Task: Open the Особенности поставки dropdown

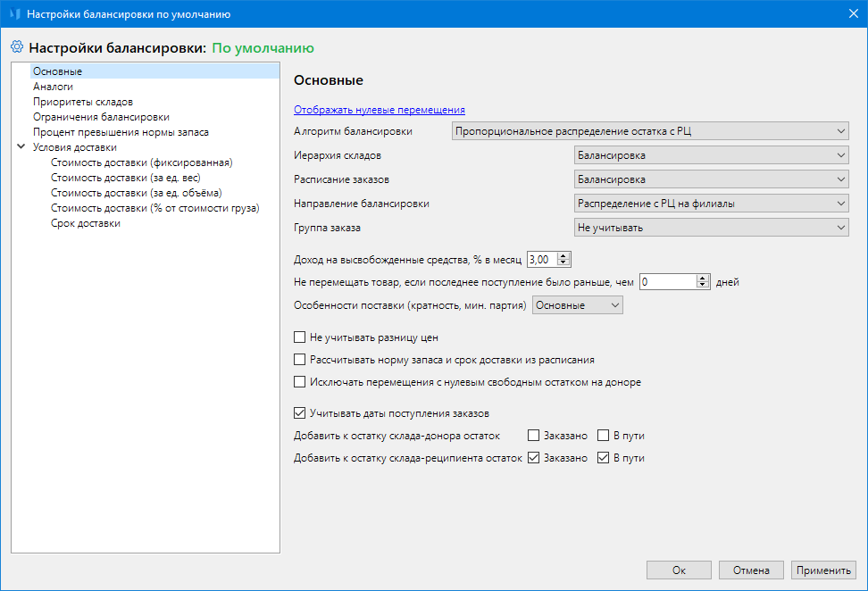Action: tap(577, 305)
